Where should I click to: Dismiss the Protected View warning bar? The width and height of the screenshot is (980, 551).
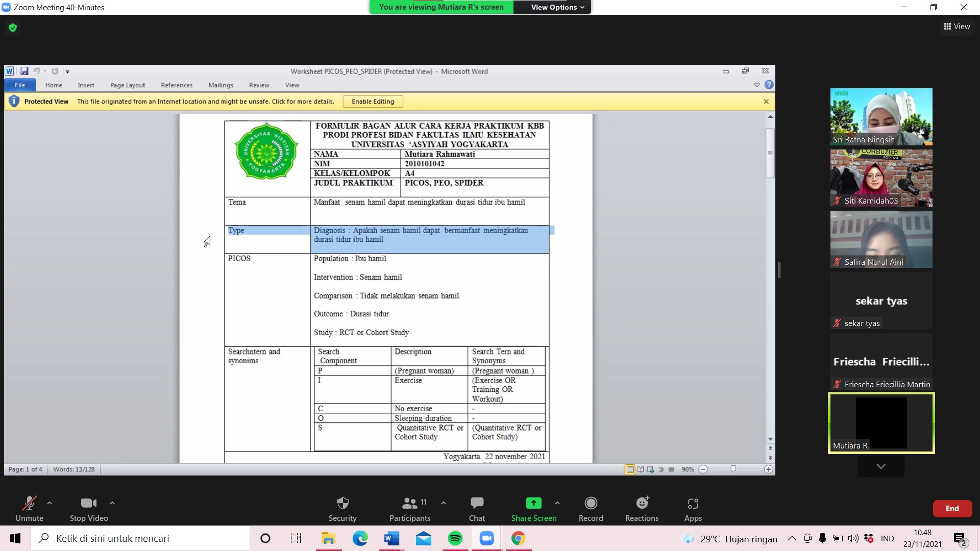tap(767, 101)
